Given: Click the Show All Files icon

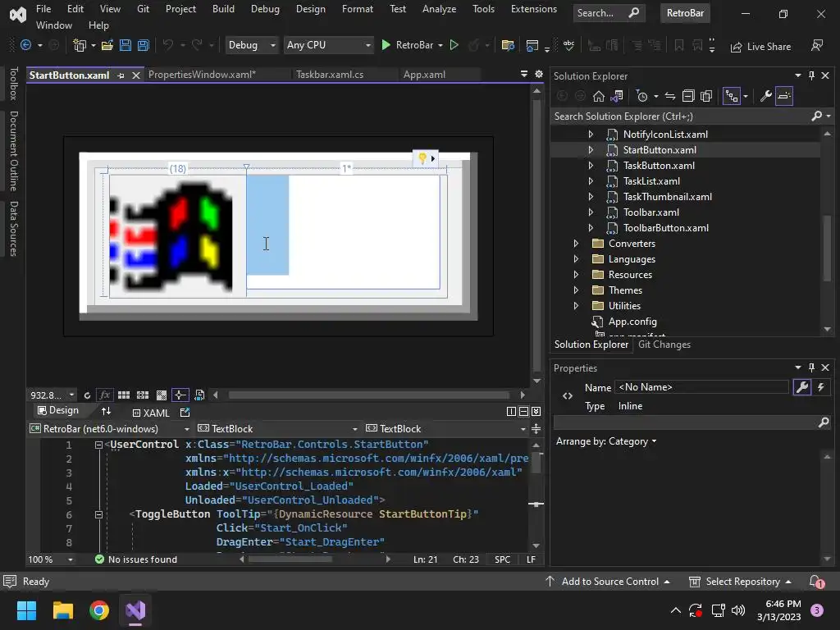Looking at the screenshot, I should pos(706,97).
